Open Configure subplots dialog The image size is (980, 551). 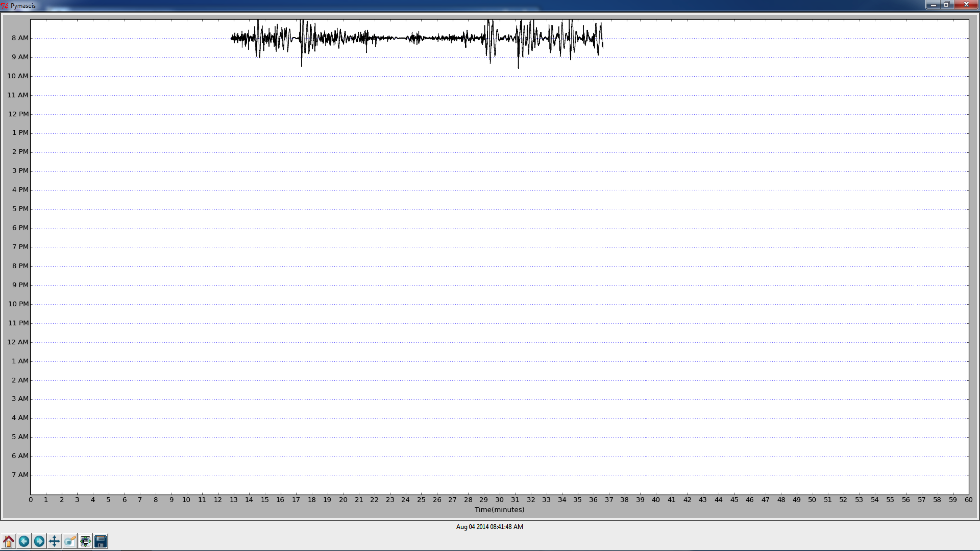86,541
